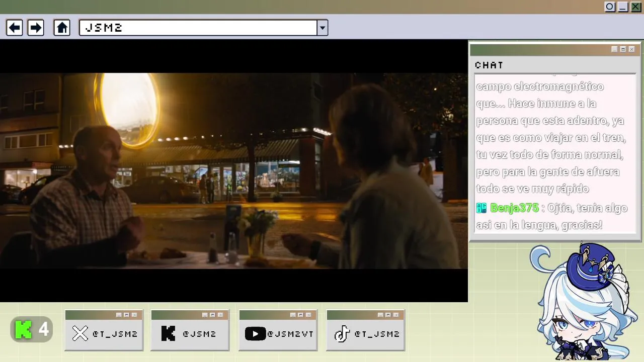The width and height of the screenshot is (644, 362).
Task: Close the YouTube social card window
Action: click(x=308, y=315)
